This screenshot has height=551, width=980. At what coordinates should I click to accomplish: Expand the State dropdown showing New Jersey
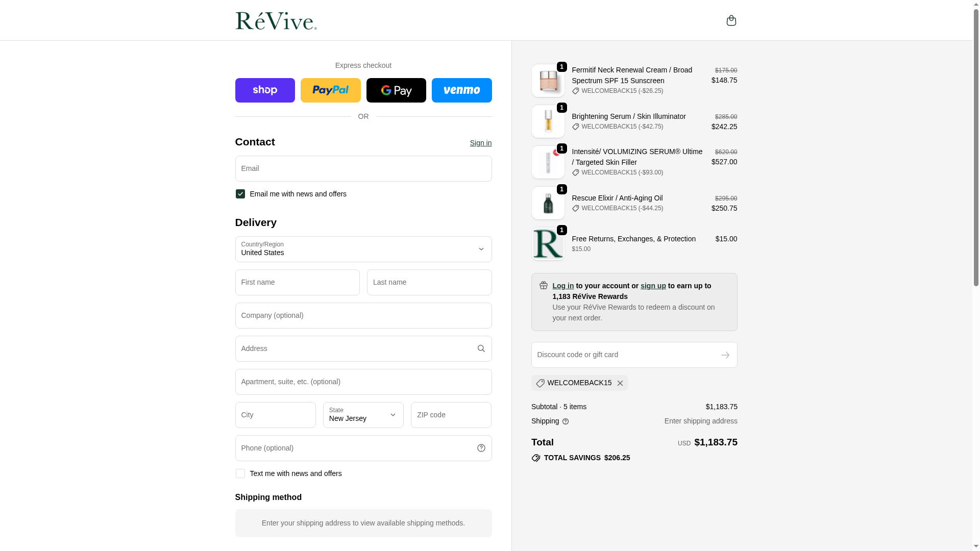click(x=363, y=415)
